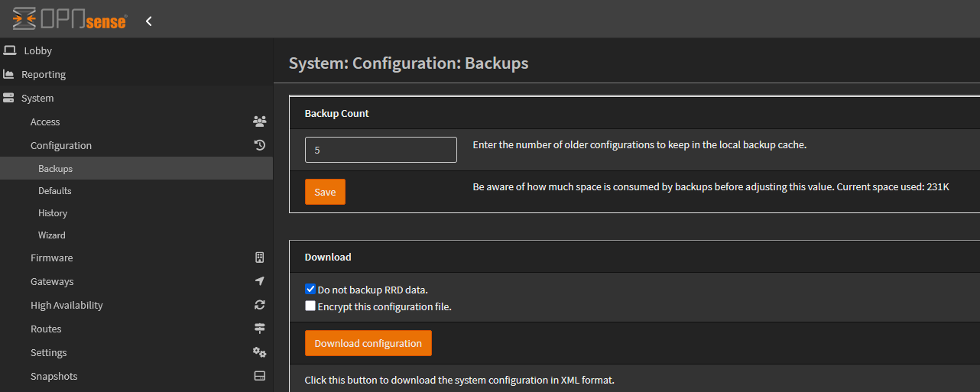Click the Access users icon
980x392 pixels.
point(259,121)
